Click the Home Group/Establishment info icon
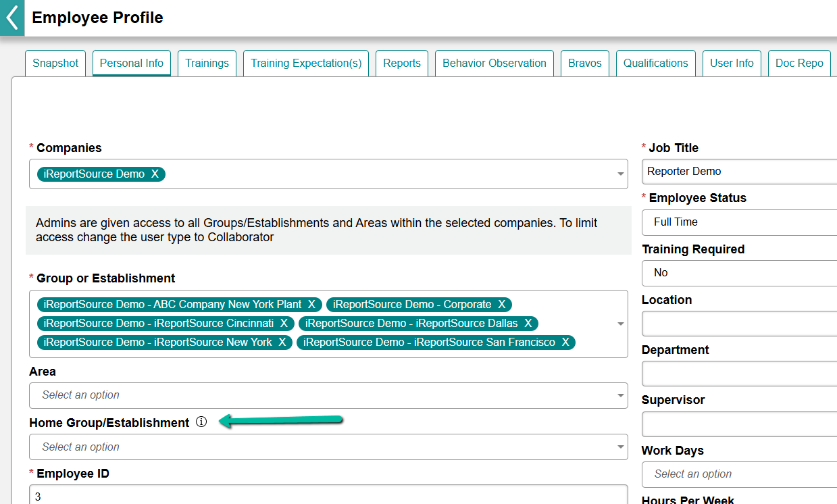This screenshot has height=504, width=837. [x=201, y=422]
